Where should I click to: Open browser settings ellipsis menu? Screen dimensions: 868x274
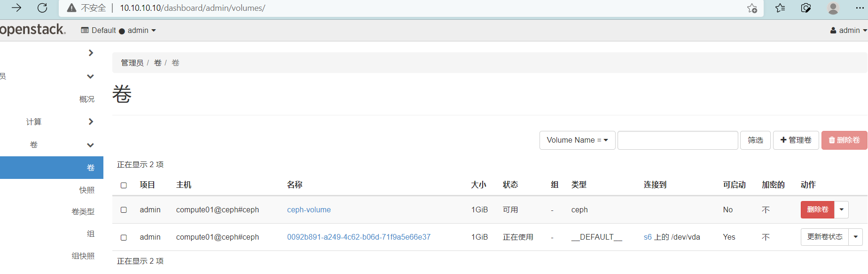click(860, 8)
